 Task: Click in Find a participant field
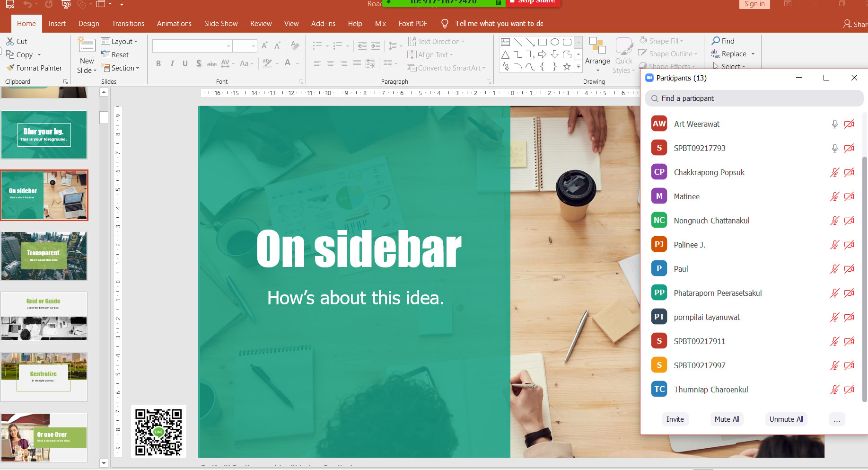point(754,98)
